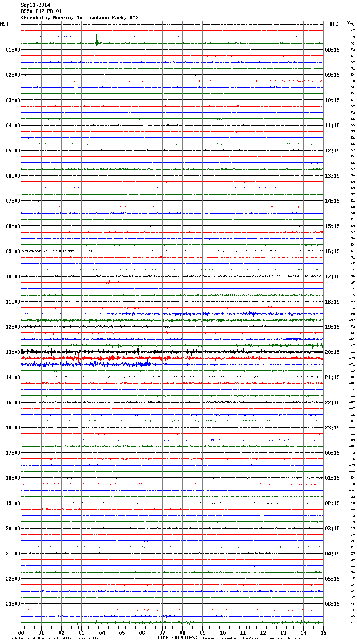This screenshot has width=357, height=644.
Task: Select the 12:00 MST time label
Action: tap(13, 327)
